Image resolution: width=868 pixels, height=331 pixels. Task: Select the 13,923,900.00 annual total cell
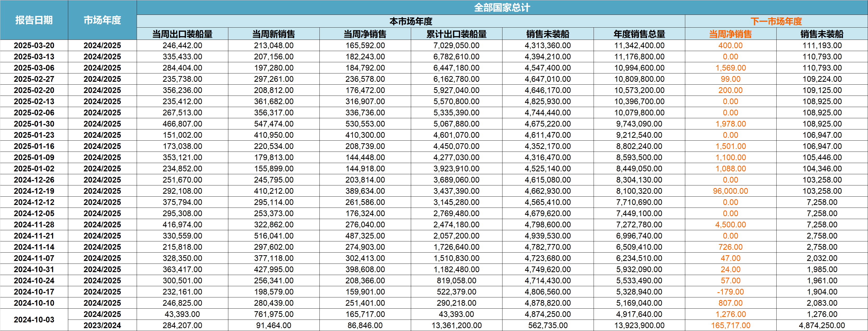pos(639,325)
